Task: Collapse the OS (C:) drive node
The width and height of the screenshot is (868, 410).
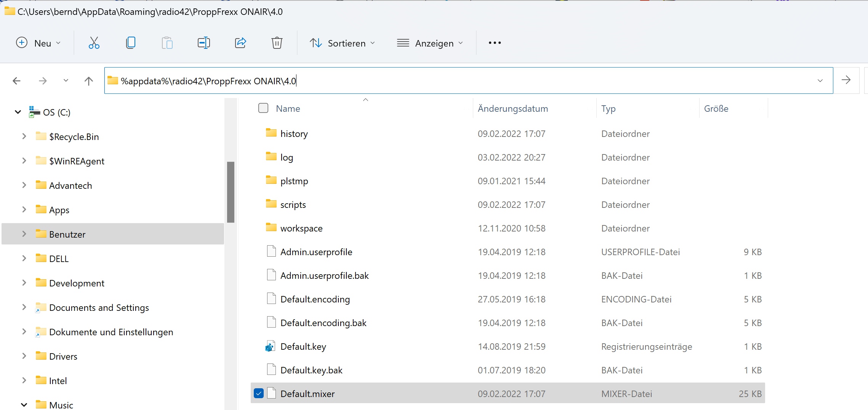Action: coord(18,112)
